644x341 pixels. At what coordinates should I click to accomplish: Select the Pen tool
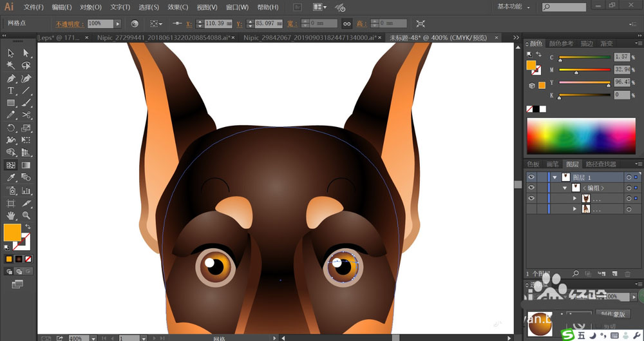[x=11, y=78]
